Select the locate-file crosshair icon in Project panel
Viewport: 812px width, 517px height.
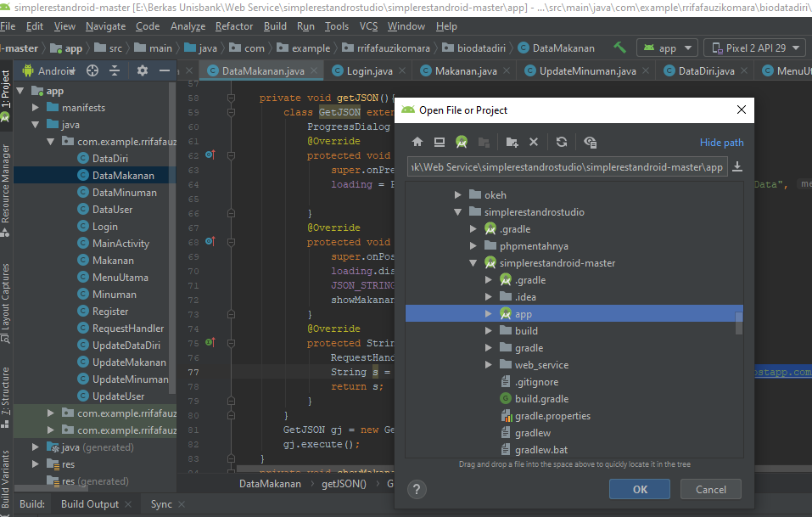92,70
